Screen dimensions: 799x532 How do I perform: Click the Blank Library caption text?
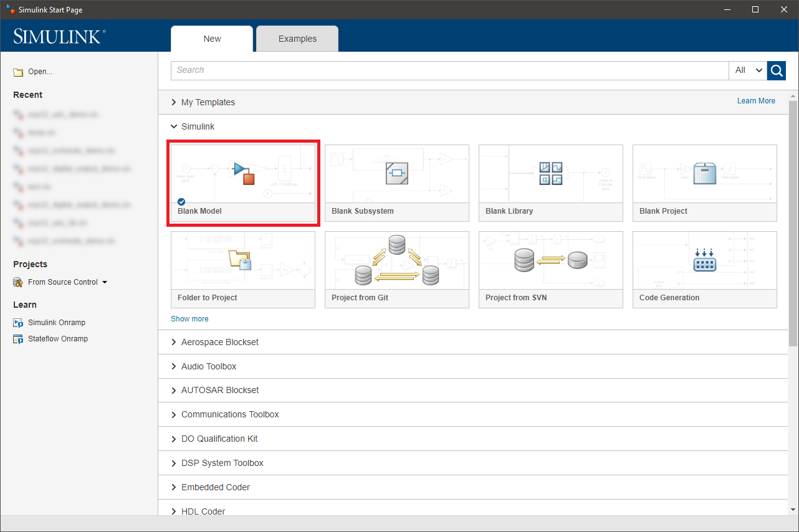tap(509, 211)
